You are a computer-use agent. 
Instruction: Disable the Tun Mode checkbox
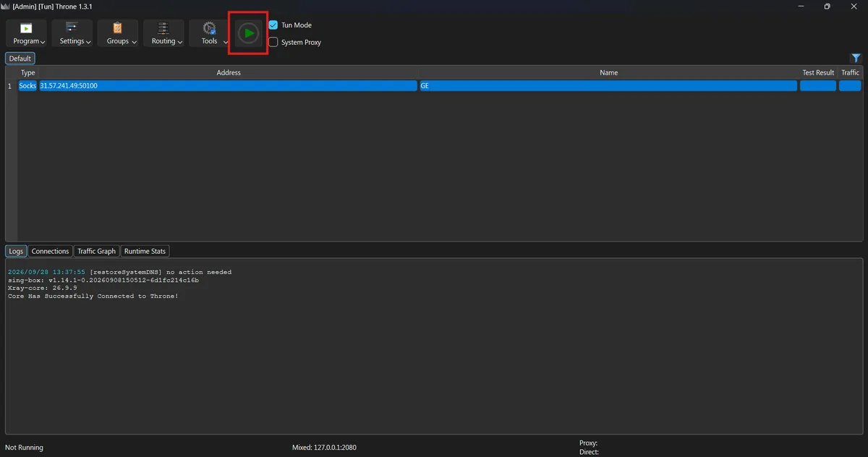[273, 25]
